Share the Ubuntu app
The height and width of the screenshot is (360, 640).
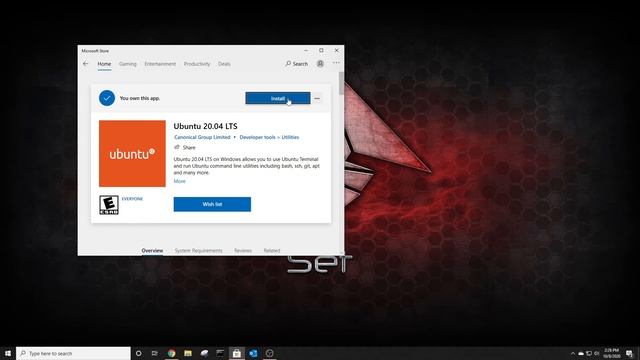click(185, 147)
